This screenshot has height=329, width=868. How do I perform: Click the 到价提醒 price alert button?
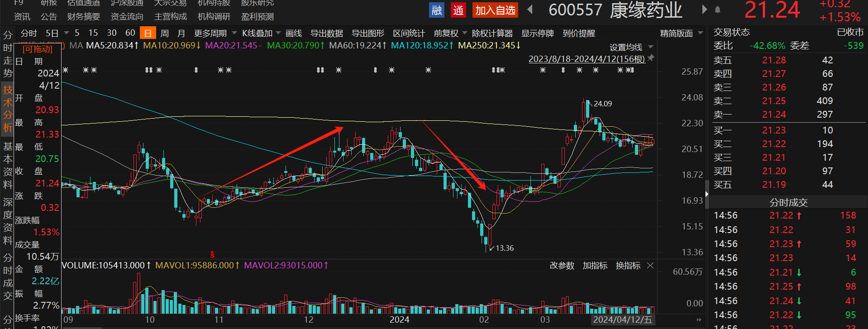pyautogui.click(x=579, y=33)
